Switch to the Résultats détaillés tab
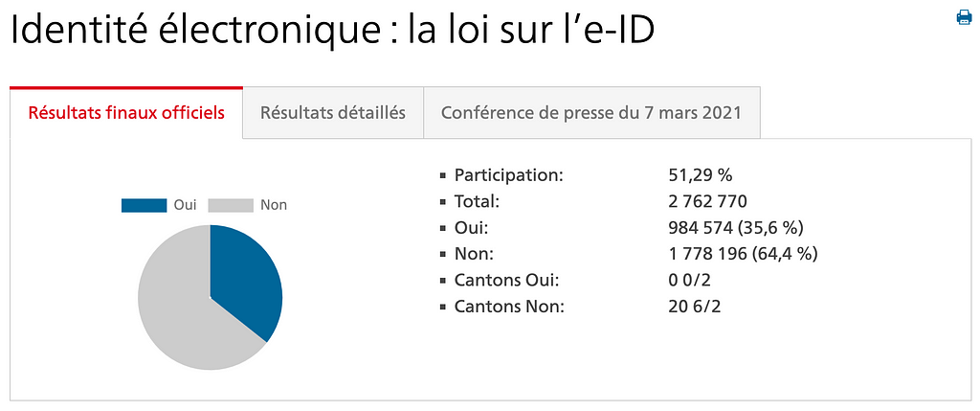This screenshot has height=411, width=980. pos(333,113)
